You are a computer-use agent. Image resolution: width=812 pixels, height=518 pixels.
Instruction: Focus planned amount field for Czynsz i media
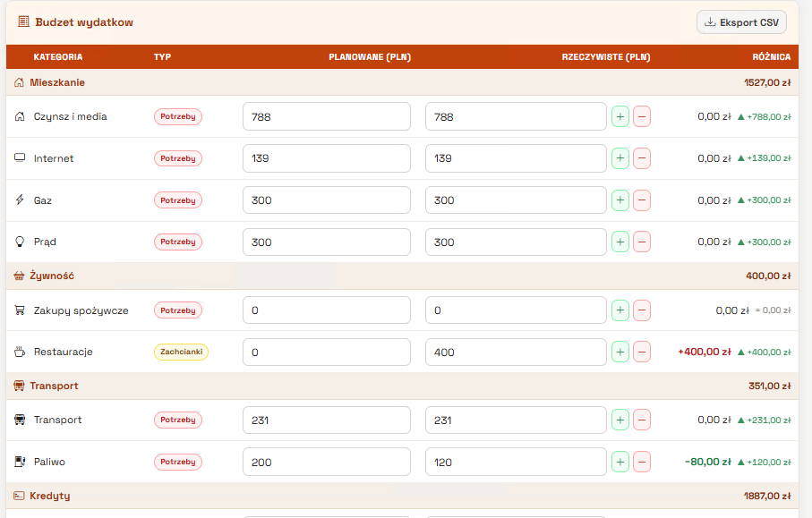tap(327, 116)
